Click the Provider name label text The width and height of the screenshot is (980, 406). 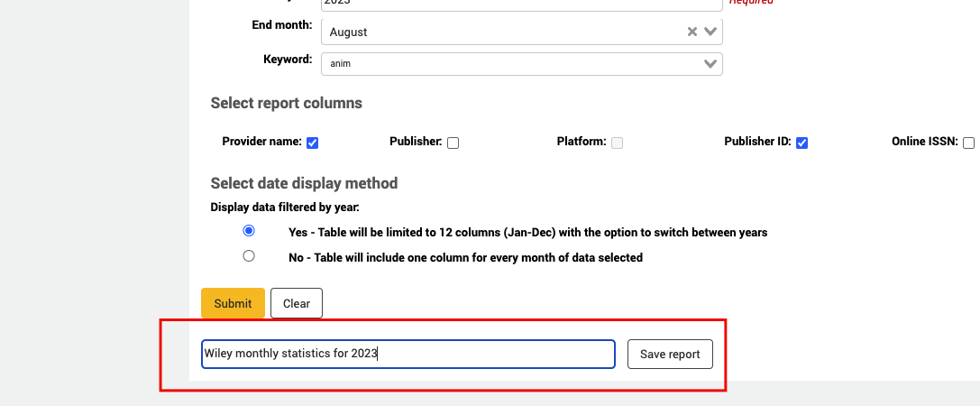coord(261,142)
